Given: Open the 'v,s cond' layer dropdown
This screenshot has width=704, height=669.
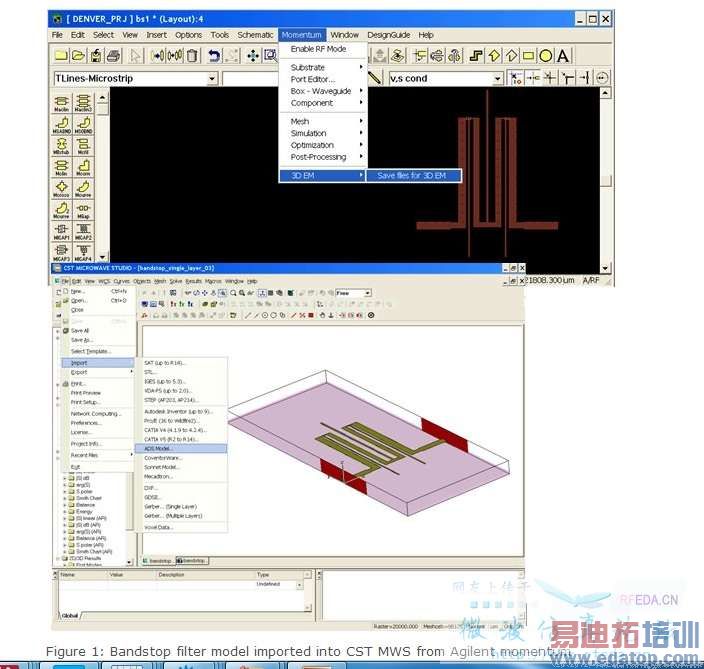Looking at the screenshot, I should pyautogui.click(x=497, y=79).
